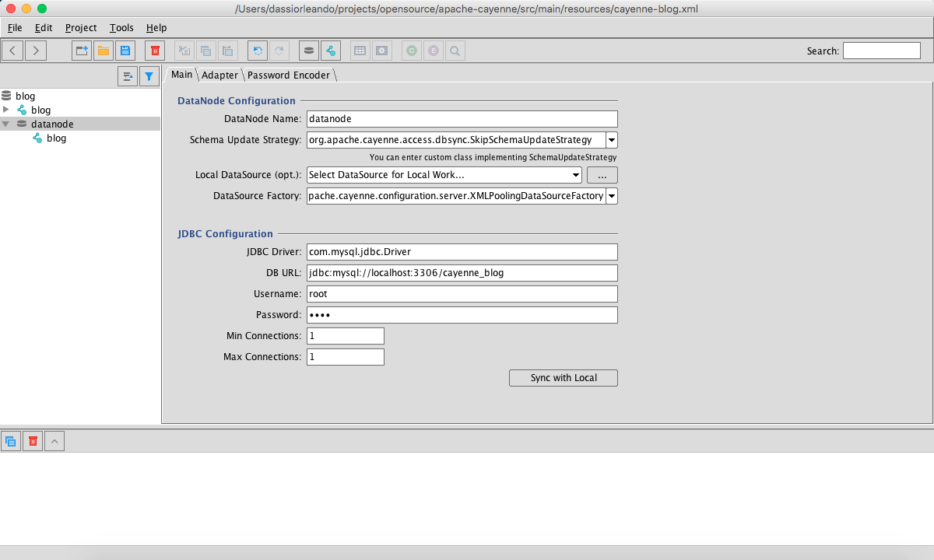The height and width of the screenshot is (560, 934).
Task: Go back with the left arrow toolbar button
Action: (12, 51)
